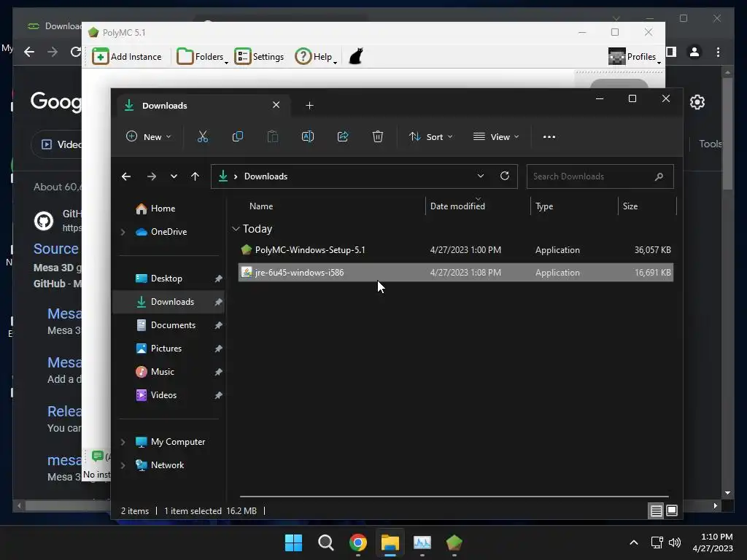
Task: Click the Copy icon in File Explorer toolbar
Action: tap(237, 136)
